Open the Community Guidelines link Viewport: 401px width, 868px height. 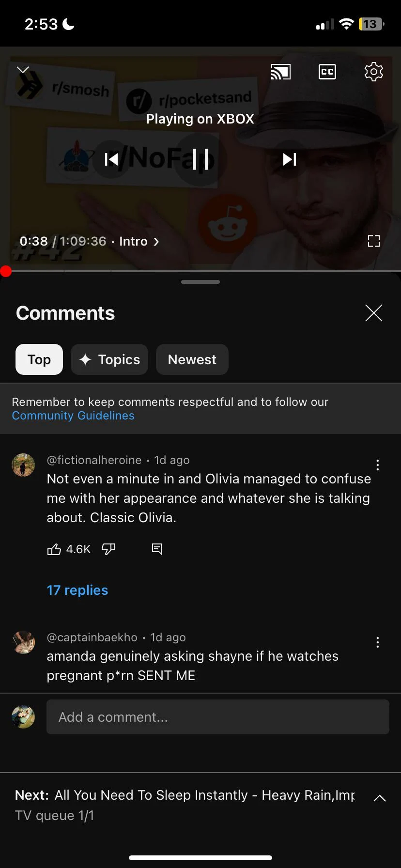click(73, 415)
